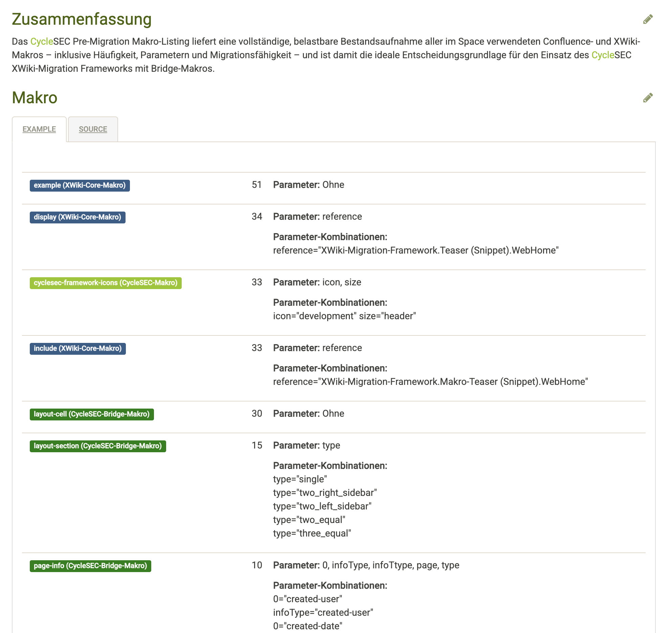Click the edit pencil beside Makro heading

[x=648, y=98]
